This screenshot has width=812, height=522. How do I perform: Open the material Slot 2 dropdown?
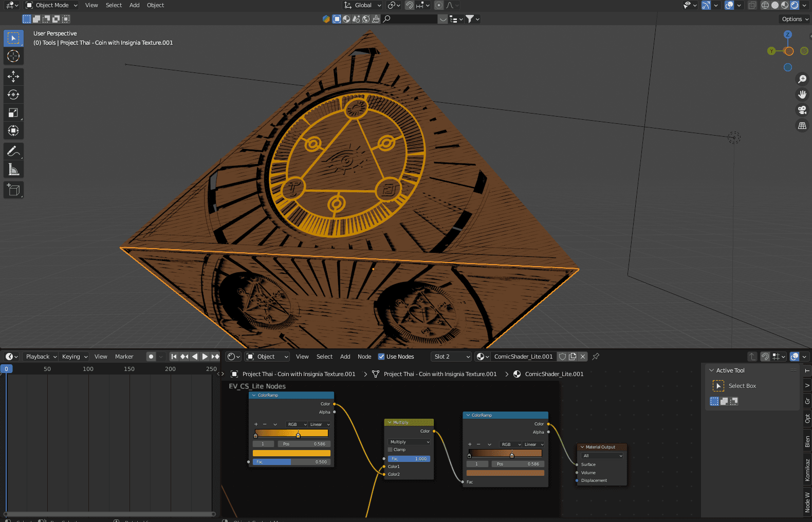451,357
